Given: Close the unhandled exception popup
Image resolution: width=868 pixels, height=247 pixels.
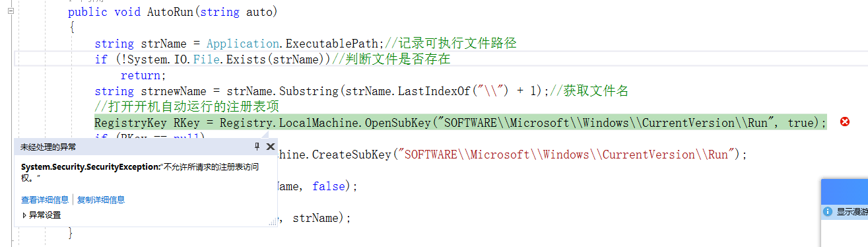Looking at the screenshot, I should pos(271,147).
